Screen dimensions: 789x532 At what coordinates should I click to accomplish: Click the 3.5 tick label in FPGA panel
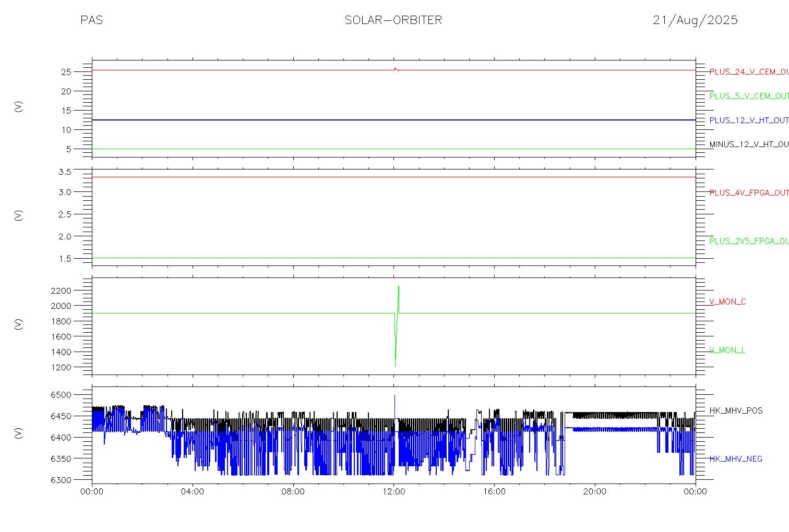click(65, 172)
